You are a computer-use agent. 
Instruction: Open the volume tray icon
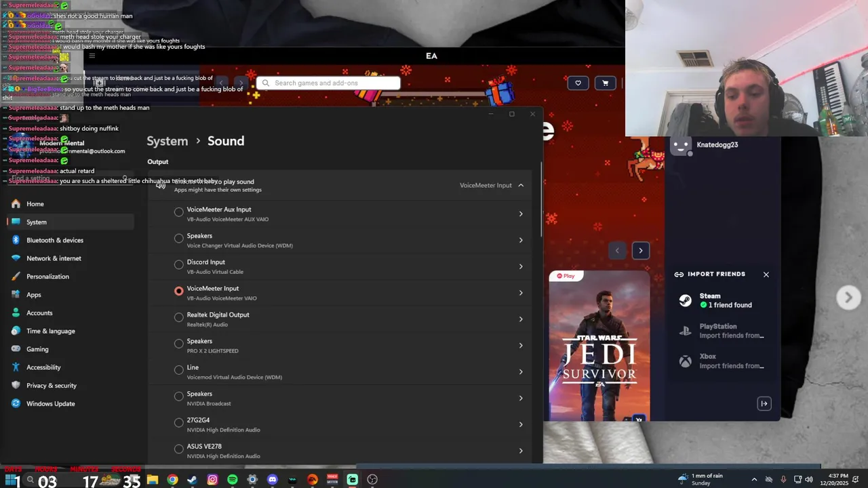coord(809,480)
